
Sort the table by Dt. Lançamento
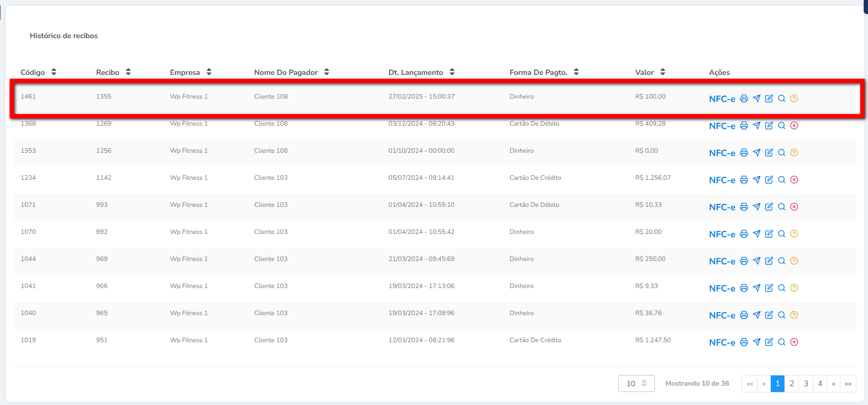pos(452,72)
